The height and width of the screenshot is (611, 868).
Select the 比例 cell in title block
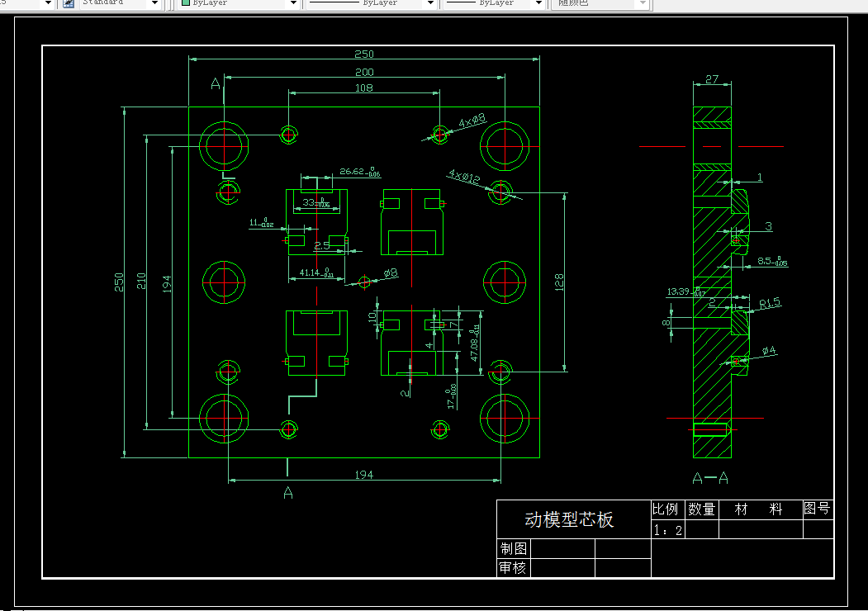(x=665, y=509)
